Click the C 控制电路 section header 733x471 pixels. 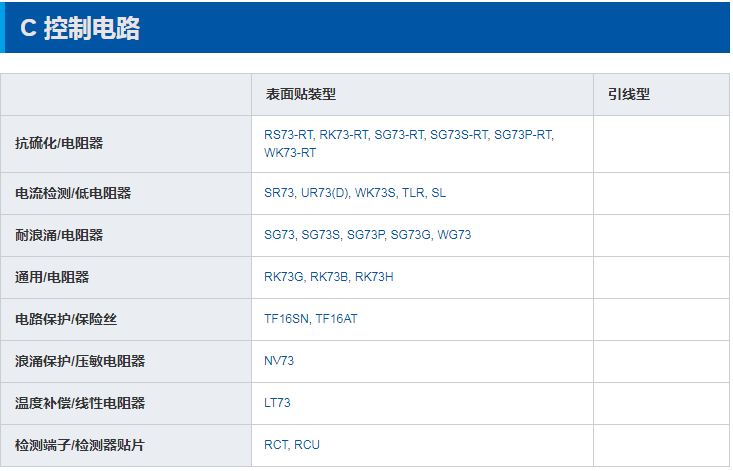[80, 29]
